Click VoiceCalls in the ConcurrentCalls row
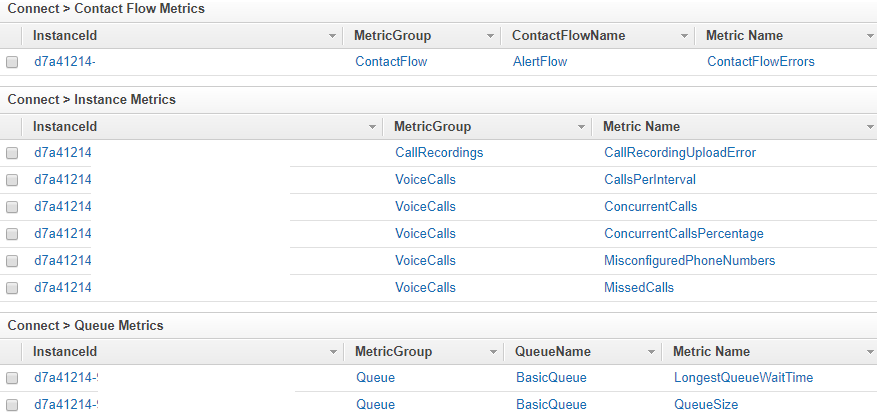 [x=425, y=206]
